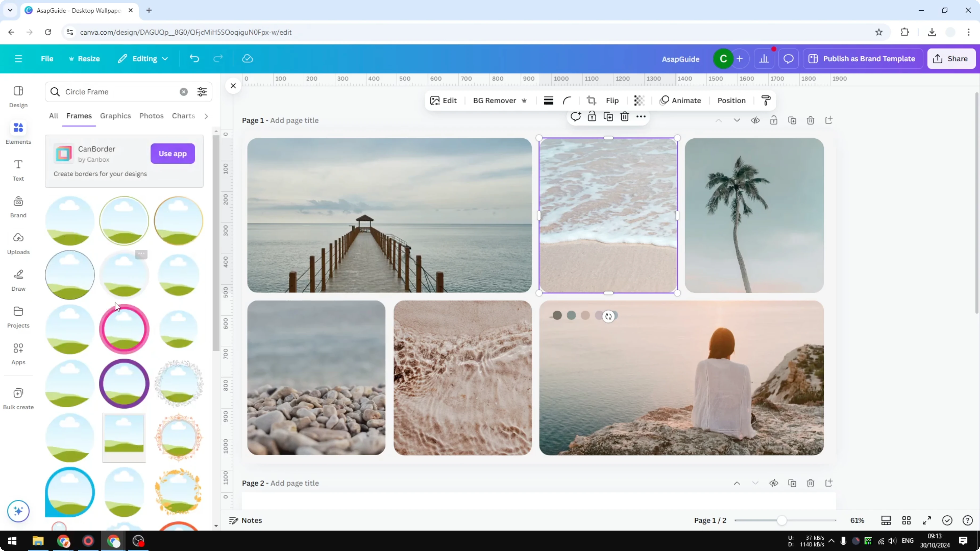
Task: Delete the selected beach image
Action: 625,117
